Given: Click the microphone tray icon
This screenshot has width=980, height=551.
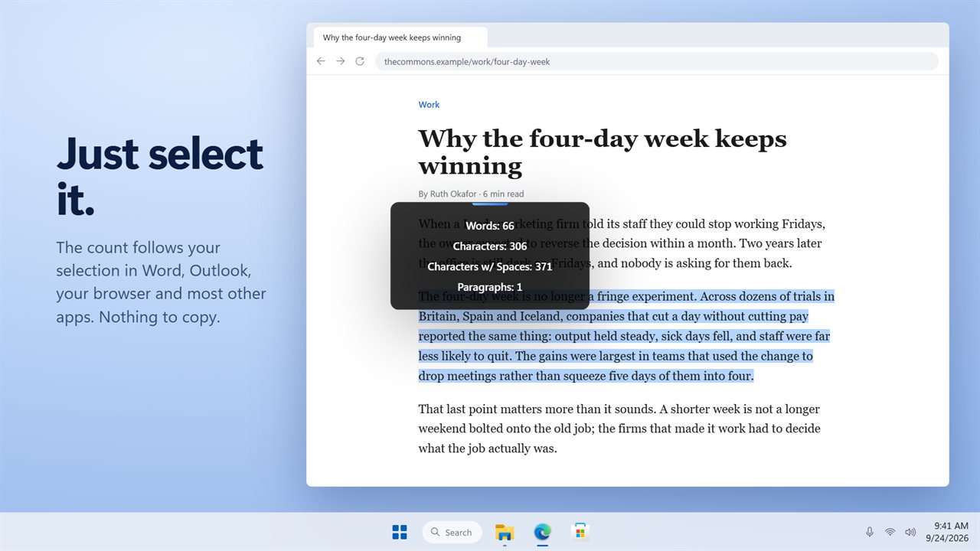Looking at the screenshot, I should [x=869, y=532].
